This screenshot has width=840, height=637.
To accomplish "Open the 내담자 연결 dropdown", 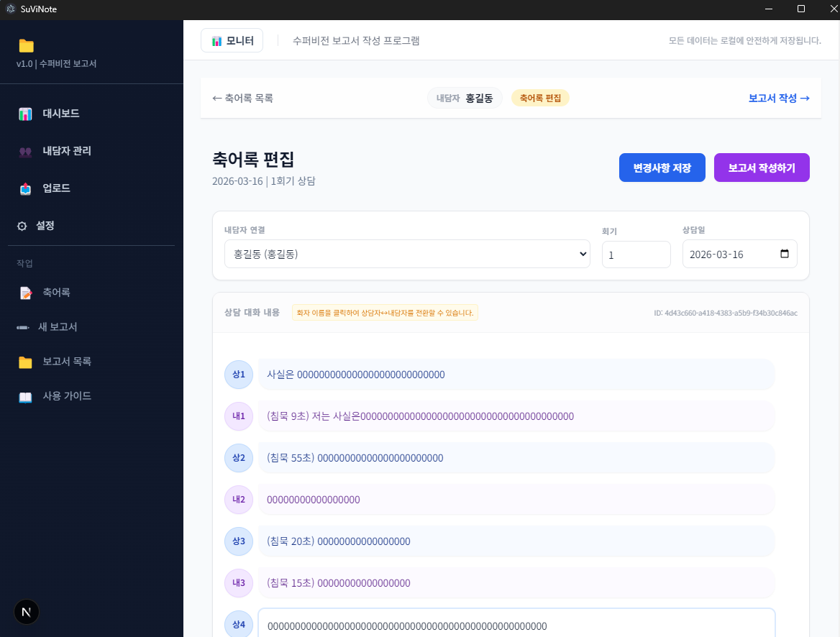I will pyautogui.click(x=407, y=254).
